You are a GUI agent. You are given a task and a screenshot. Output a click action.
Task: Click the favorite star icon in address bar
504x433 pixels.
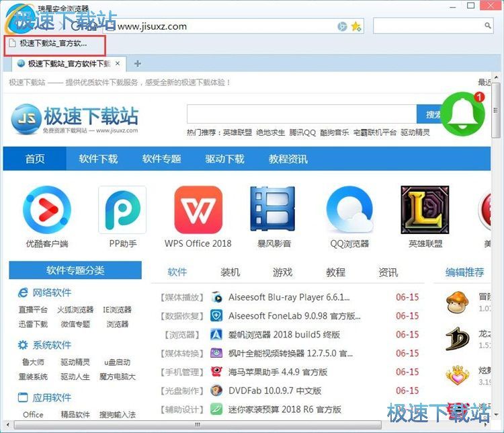tap(356, 26)
